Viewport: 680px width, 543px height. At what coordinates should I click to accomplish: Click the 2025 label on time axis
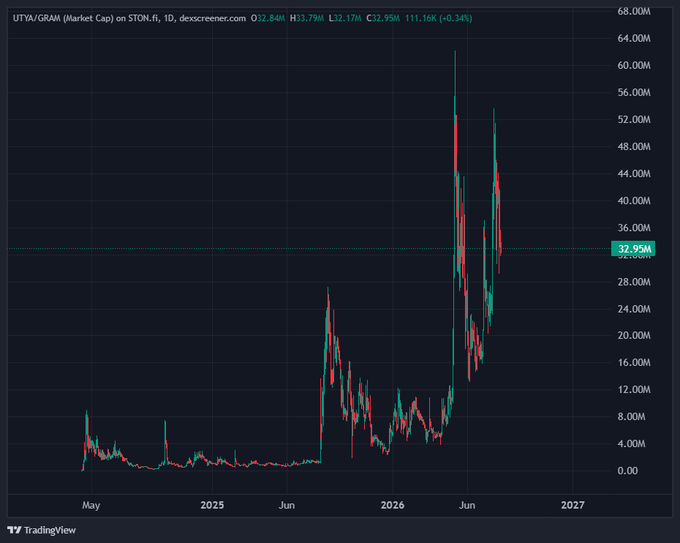coord(212,505)
